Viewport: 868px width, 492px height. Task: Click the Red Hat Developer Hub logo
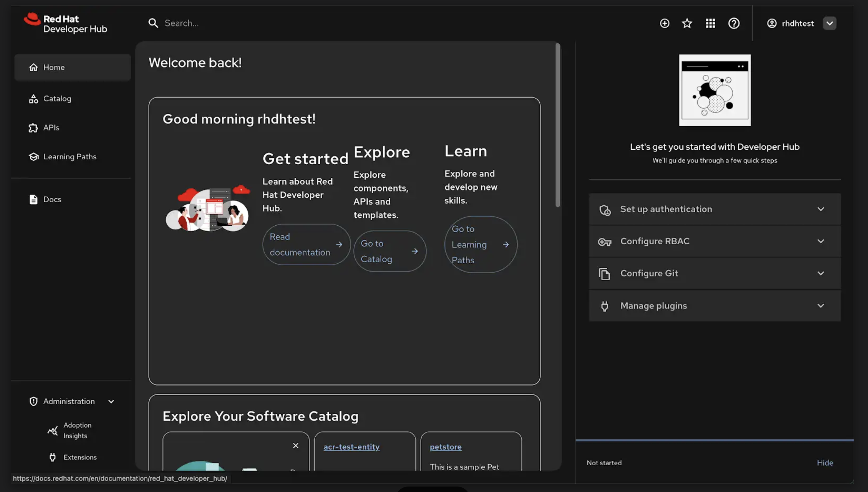pyautogui.click(x=66, y=23)
